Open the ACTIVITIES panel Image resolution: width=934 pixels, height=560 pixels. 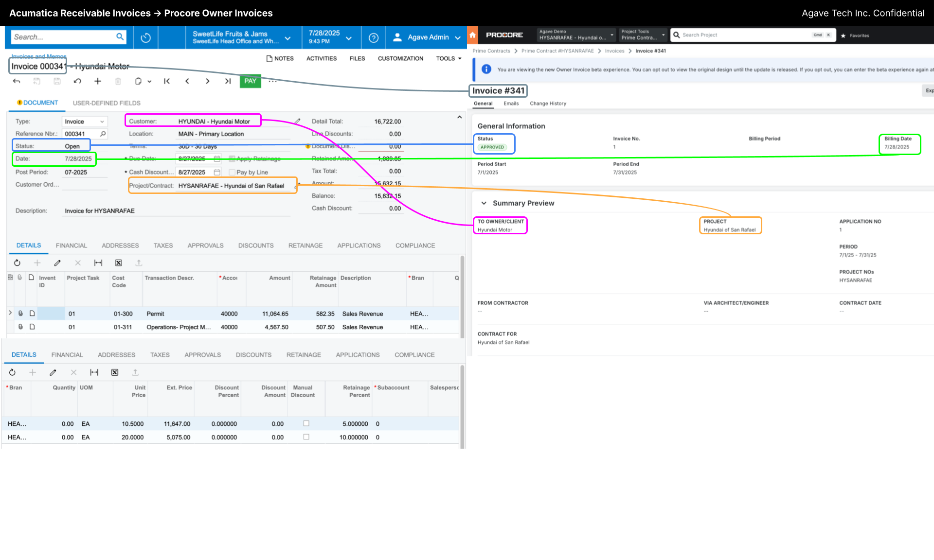point(322,58)
